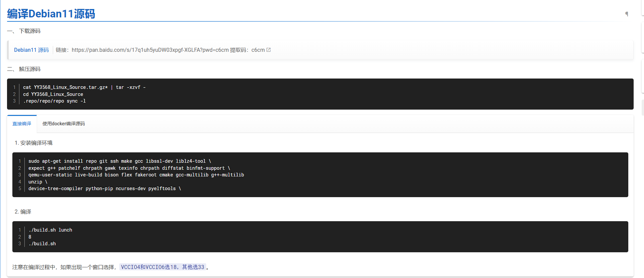Viewport: 644px width, 278px height.
Task: Click the blue 'Debian11 源码' label
Action: tap(31, 50)
